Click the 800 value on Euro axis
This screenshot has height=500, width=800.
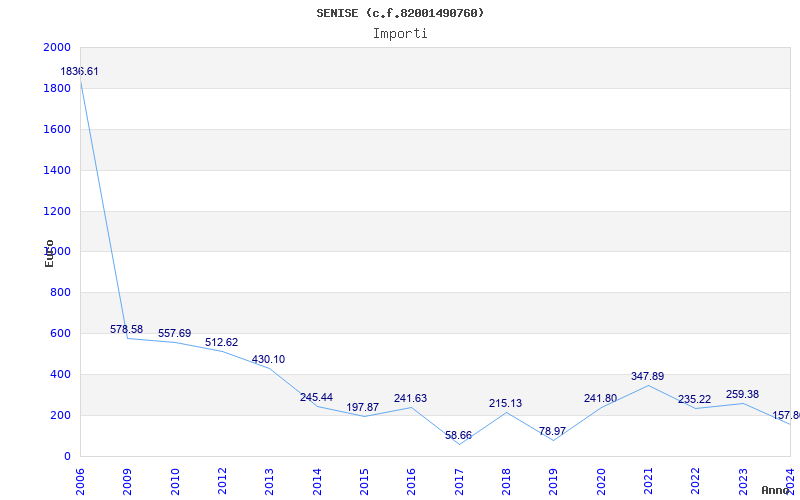pos(60,292)
